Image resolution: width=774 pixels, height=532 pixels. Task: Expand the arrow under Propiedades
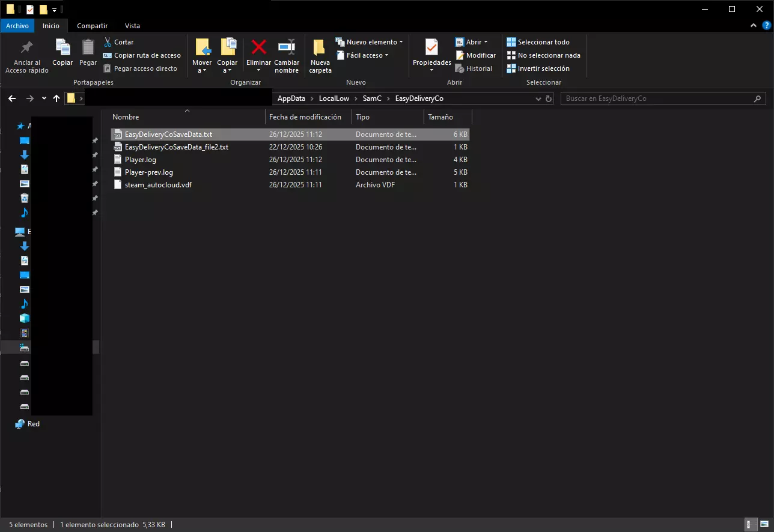431,70
